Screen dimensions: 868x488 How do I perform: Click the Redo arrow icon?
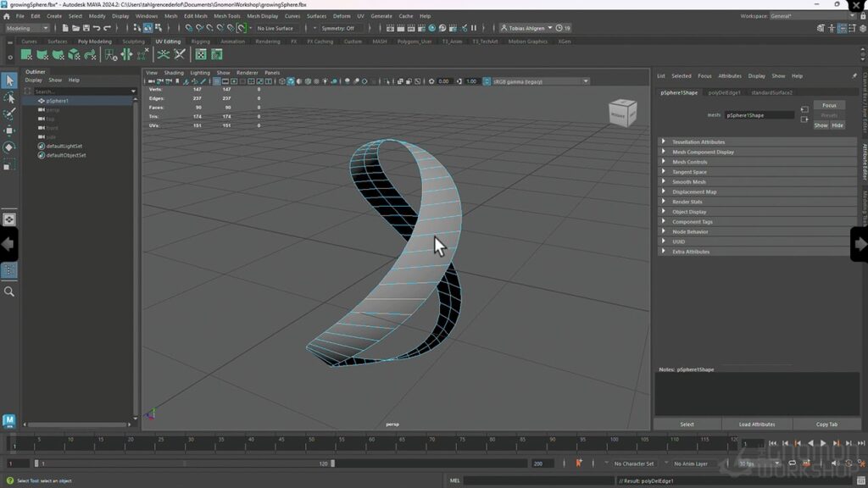tap(108, 28)
